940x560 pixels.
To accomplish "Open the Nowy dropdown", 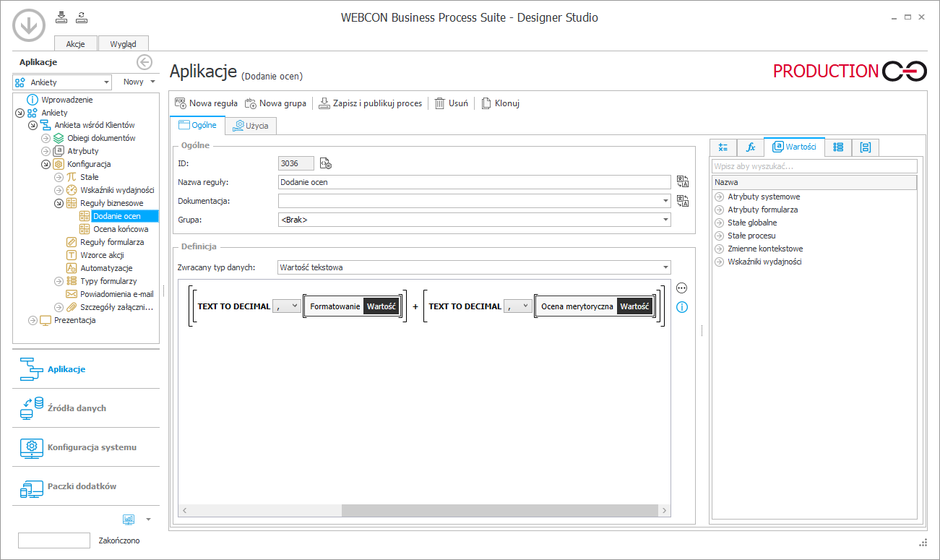I will [x=139, y=82].
